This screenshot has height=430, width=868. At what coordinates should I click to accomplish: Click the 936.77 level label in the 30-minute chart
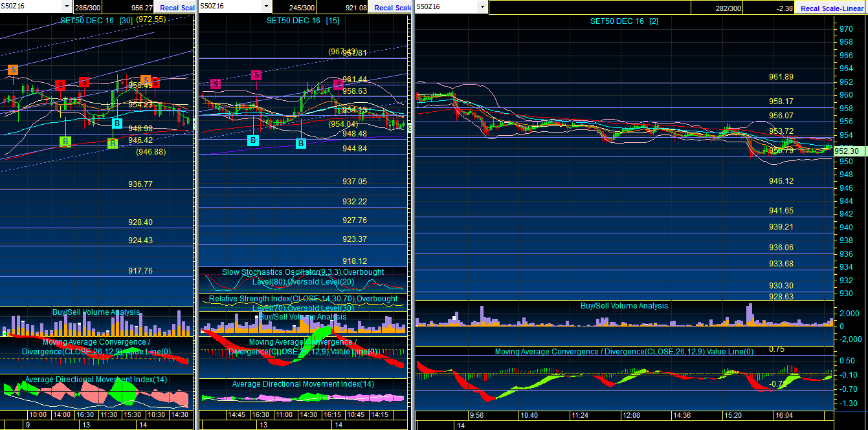point(140,184)
